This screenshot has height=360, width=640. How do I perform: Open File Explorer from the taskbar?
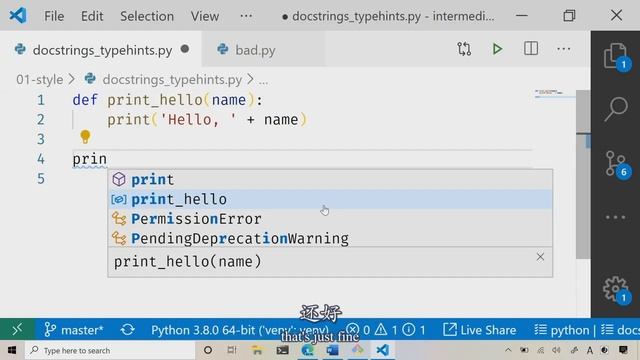tap(257, 350)
